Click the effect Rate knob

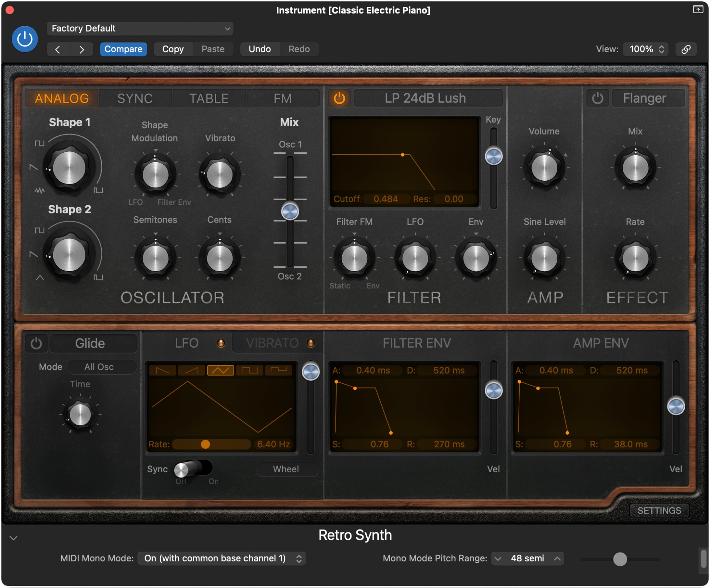635,258
